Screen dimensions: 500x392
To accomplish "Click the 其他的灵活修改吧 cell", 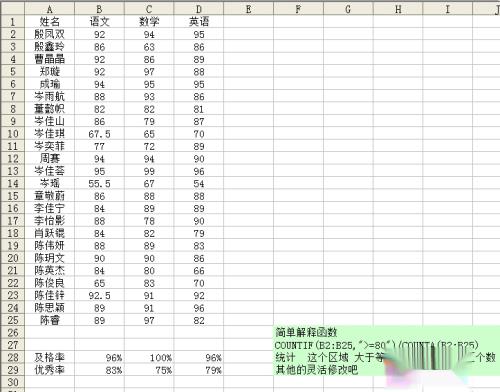I will point(317,370).
